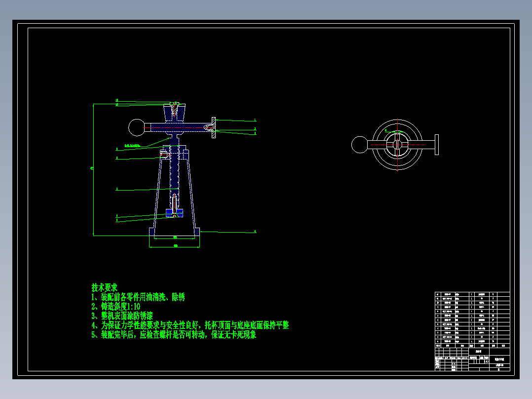
Task: Select the line '3、整机表面涂防锈漆'
Action: click(x=122, y=316)
